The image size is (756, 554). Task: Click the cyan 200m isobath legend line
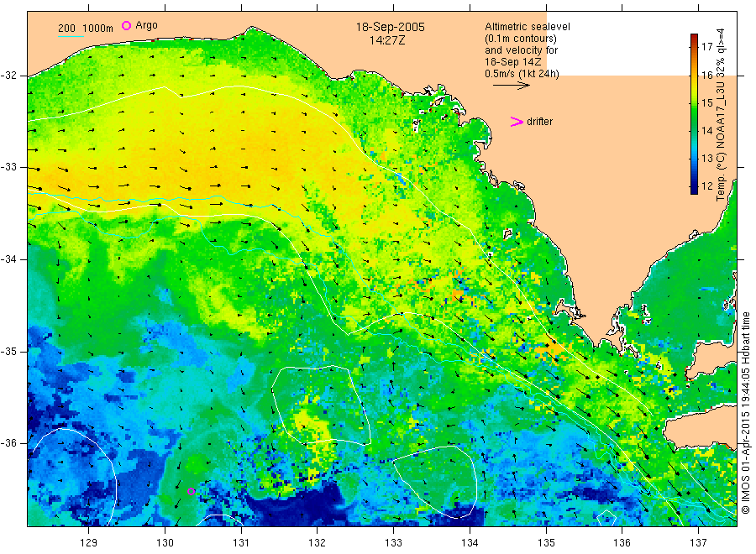coord(71,35)
